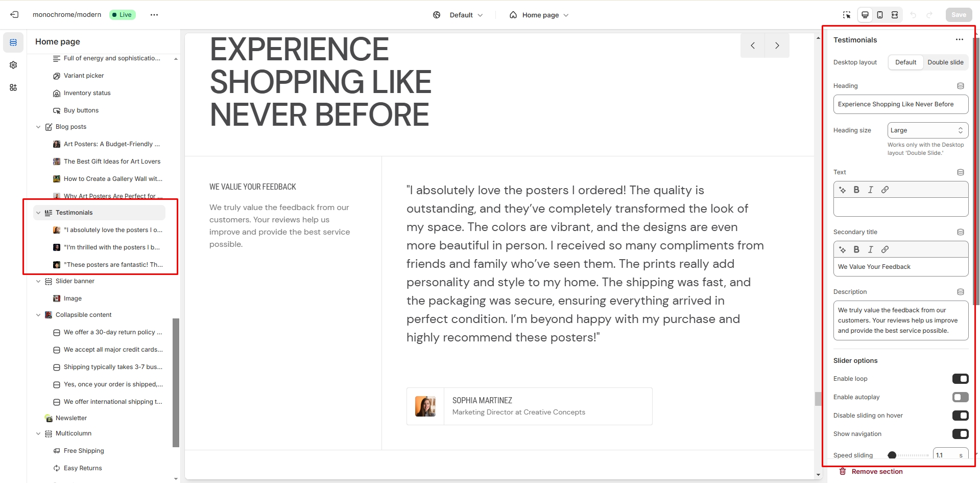Open the app embeds sidebar icon
This screenshot has width=980, height=483.
coord(13,87)
